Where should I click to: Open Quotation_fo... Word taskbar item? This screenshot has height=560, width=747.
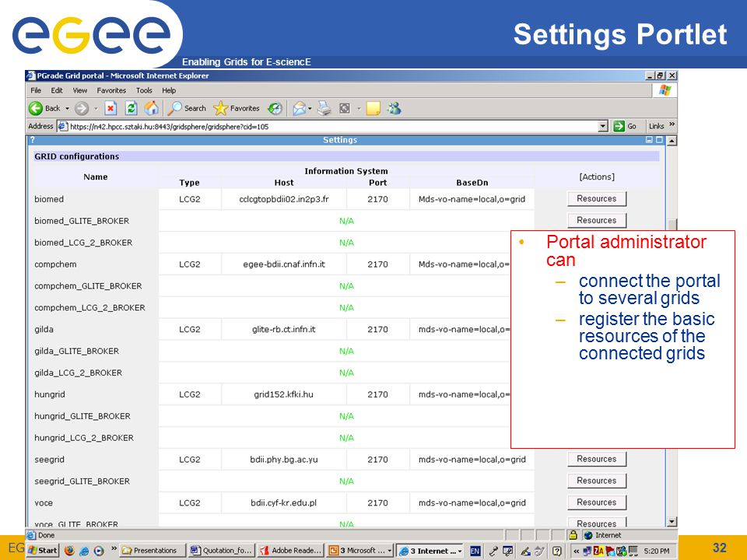point(222,551)
